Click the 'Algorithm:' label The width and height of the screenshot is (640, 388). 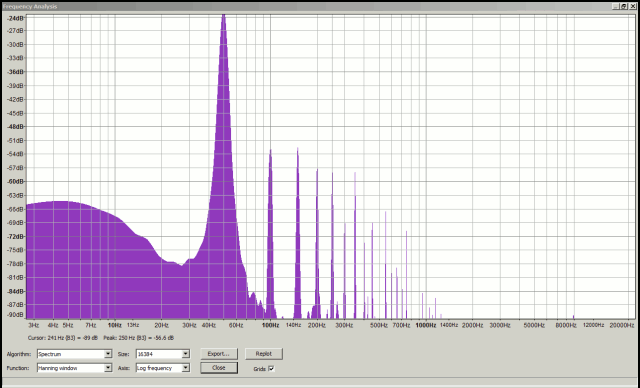pyautogui.click(x=19, y=354)
